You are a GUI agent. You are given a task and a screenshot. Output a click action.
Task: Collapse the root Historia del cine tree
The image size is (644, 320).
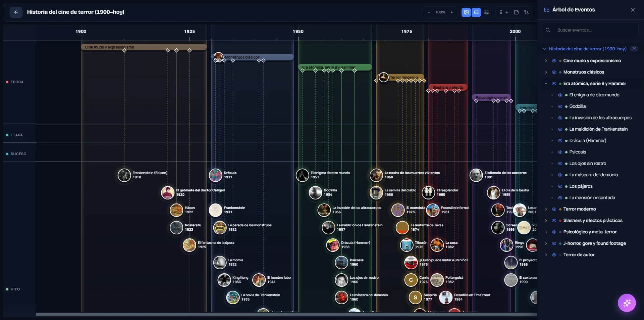545,49
